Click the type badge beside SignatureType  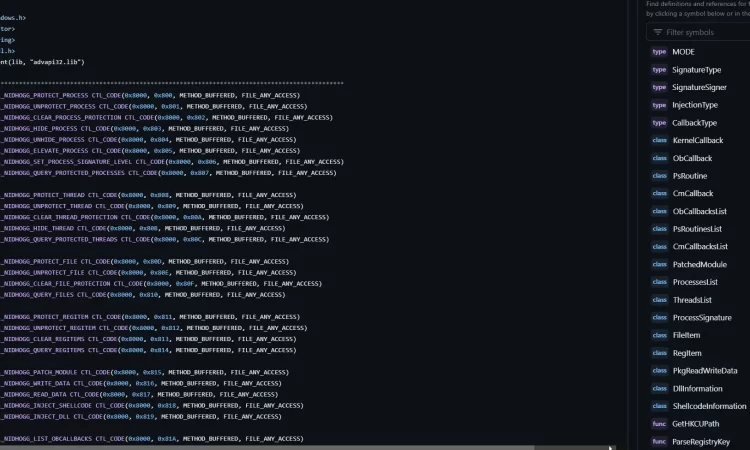[659, 70]
